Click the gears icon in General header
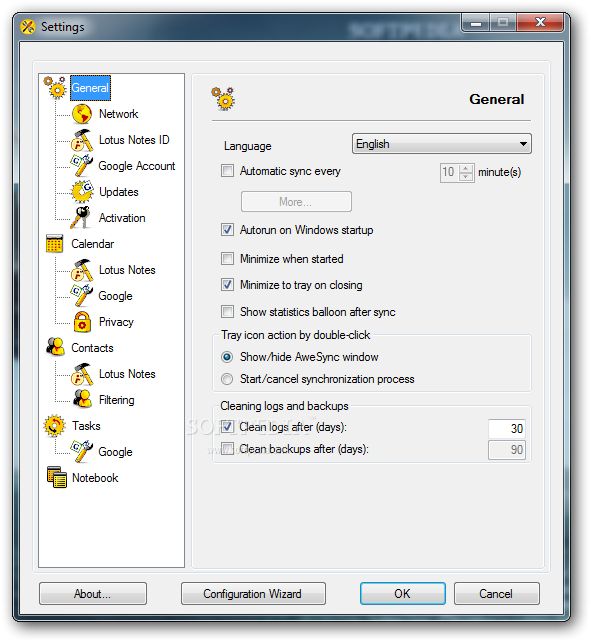 (223, 99)
